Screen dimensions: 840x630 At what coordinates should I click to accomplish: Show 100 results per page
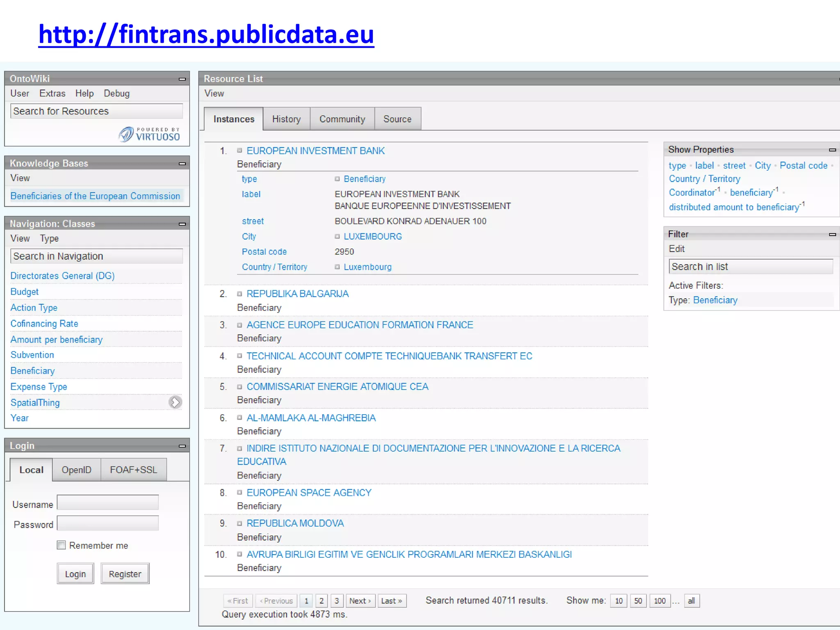pos(660,601)
